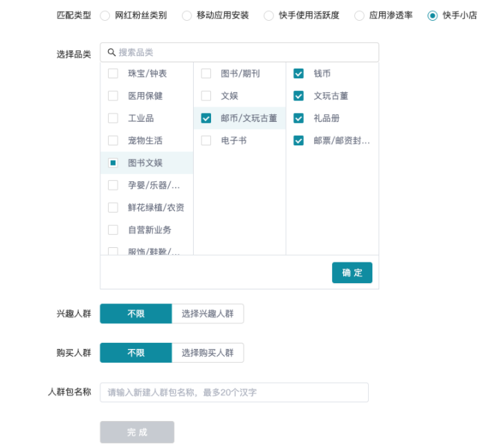This screenshot has height=448, width=492.
Task: Uncheck the 文玩古董 checkbox in third column
Action: tap(298, 96)
